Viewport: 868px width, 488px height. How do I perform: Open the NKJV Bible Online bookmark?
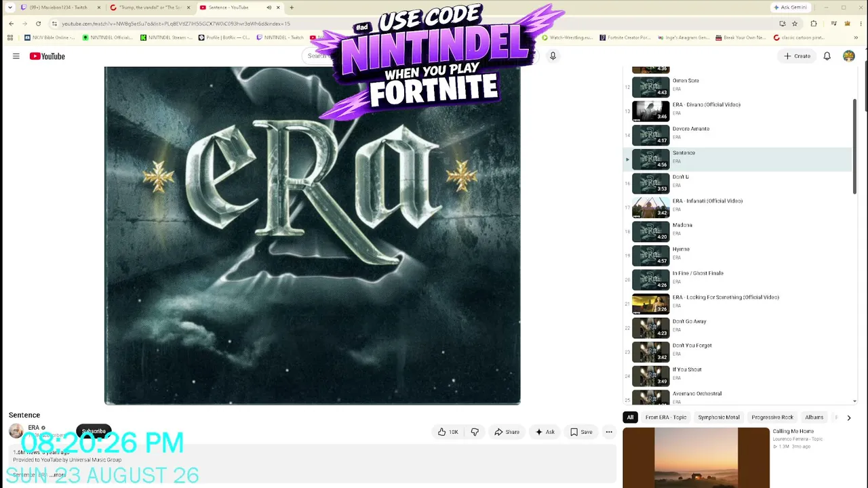(50, 37)
